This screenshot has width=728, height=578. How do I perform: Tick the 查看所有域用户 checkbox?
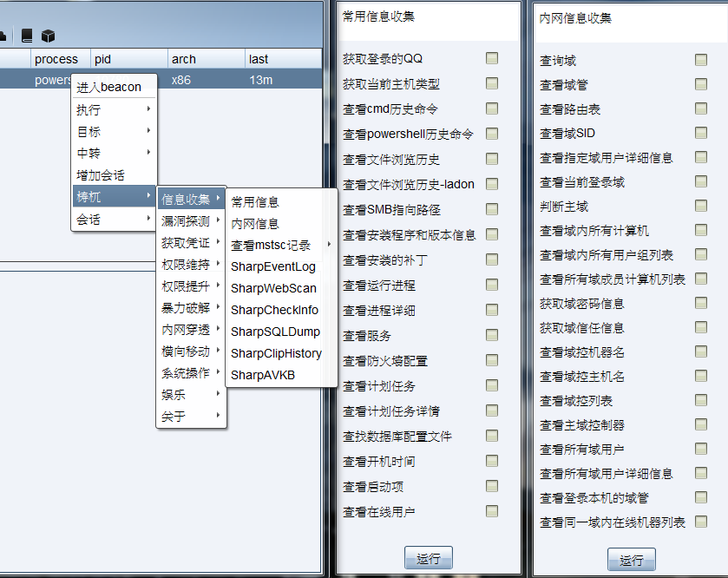click(701, 449)
